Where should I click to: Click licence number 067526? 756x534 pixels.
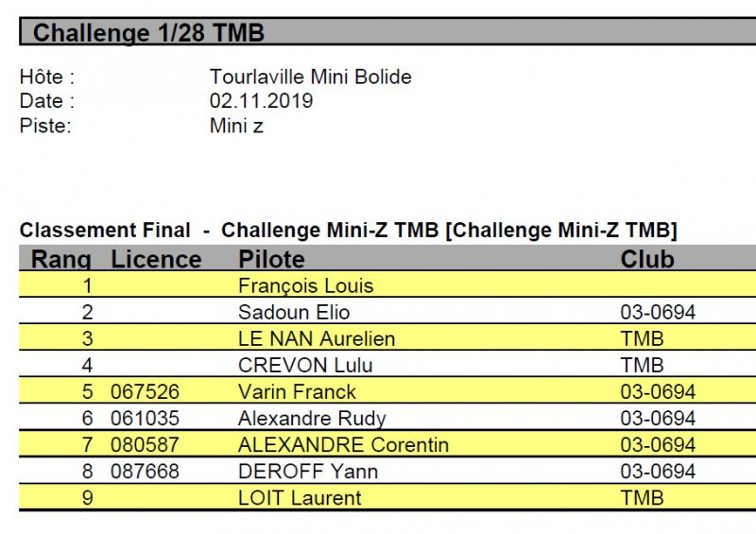145,392
